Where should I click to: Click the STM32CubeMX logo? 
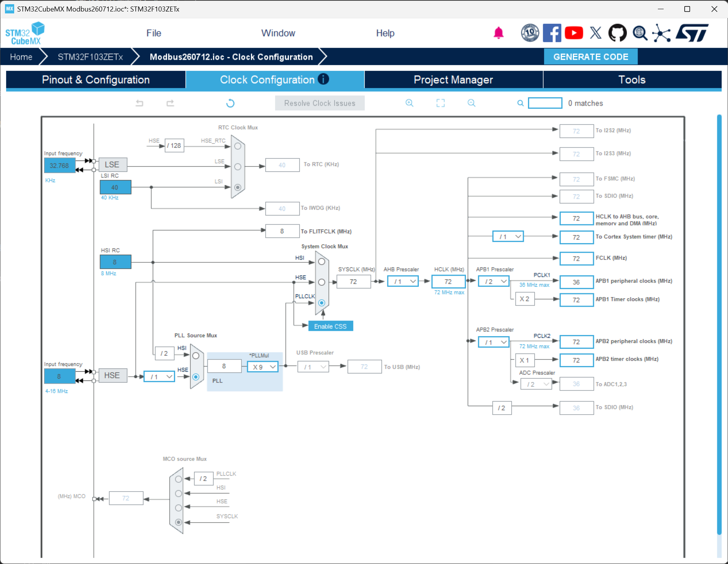click(25, 33)
